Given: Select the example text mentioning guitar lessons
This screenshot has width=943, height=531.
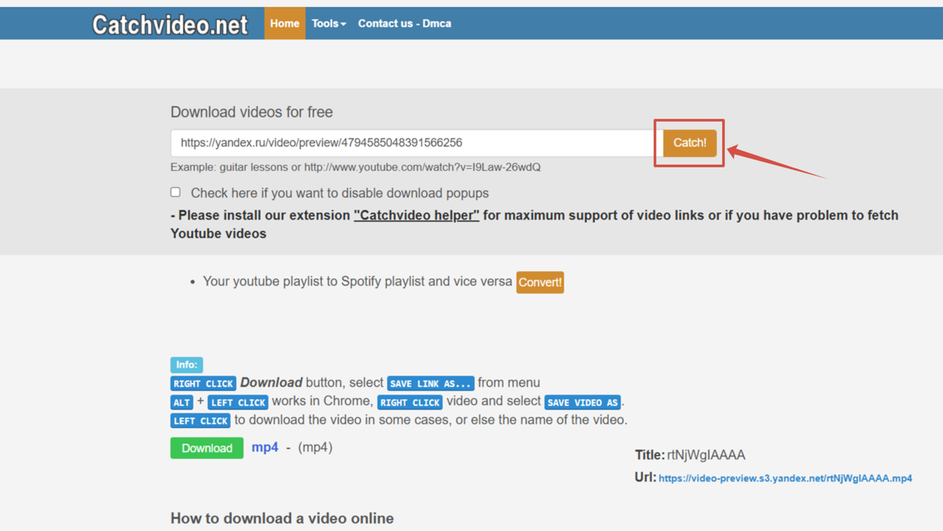Looking at the screenshot, I should click(x=355, y=167).
